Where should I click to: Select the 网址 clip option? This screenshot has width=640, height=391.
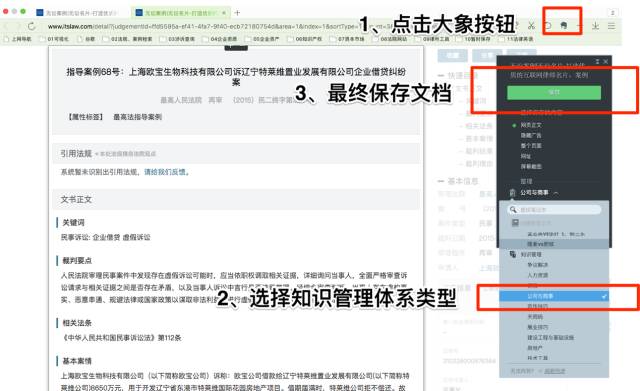coord(526,156)
